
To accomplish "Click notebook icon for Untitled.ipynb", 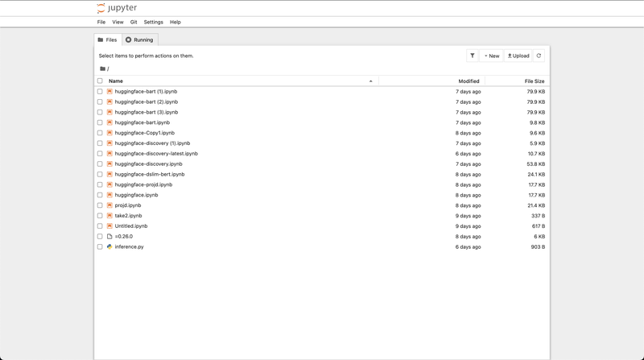I will point(109,226).
